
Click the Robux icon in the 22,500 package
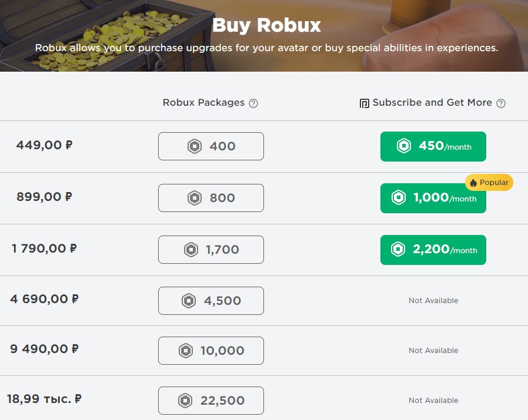pyautogui.click(x=185, y=401)
